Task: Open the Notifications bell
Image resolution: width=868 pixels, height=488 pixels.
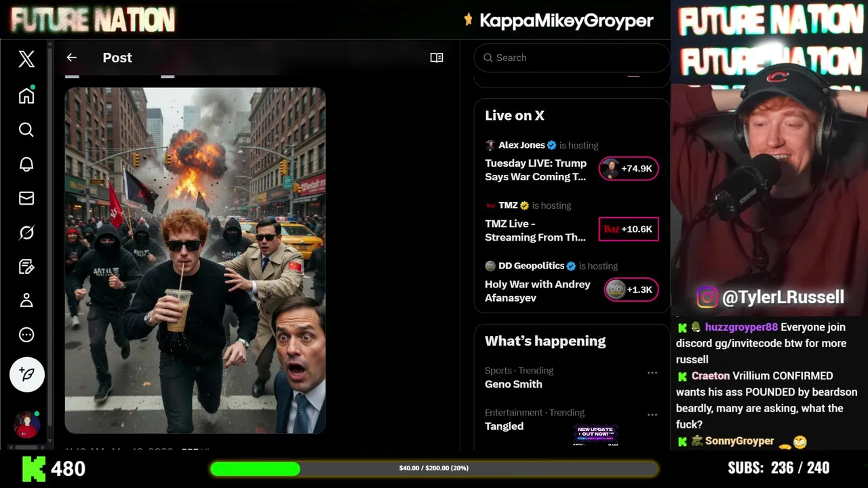Action: point(26,164)
